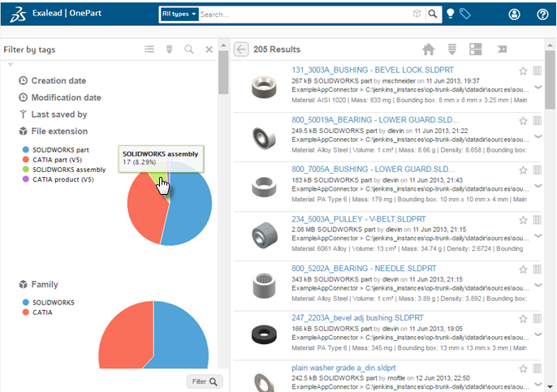This screenshot has height=392, width=557.
Task: Star the 800_50019A_BEARING result as favorite
Action: pyautogui.click(x=523, y=121)
